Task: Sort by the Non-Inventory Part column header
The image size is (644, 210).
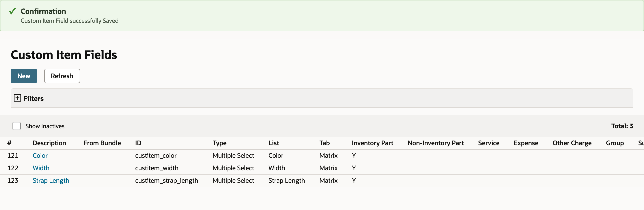Action: click(x=436, y=143)
